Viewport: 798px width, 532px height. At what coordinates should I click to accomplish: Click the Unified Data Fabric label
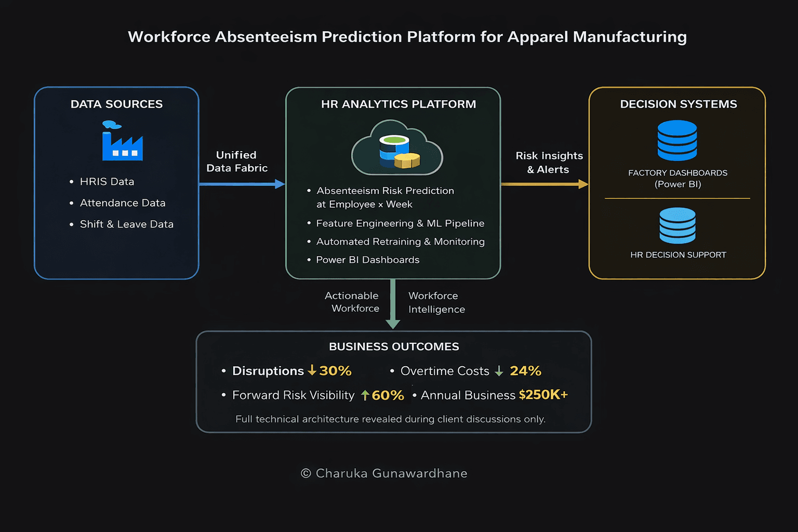click(x=237, y=162)
